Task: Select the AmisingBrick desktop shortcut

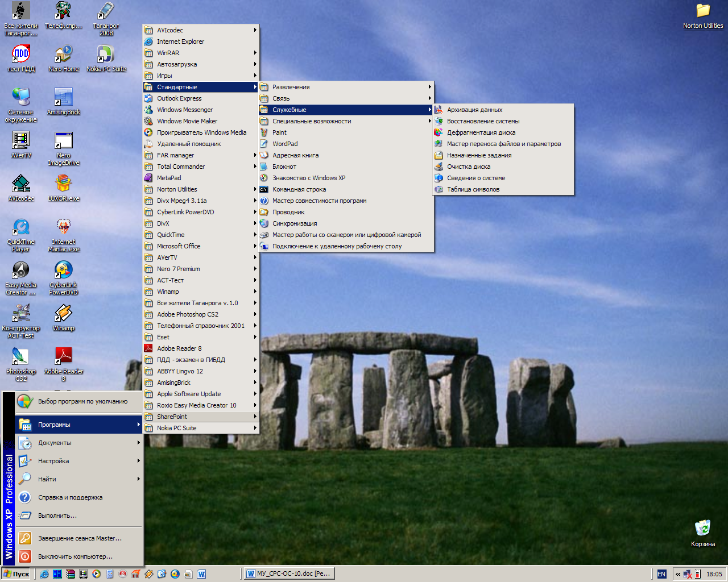Action: point(64,102)
